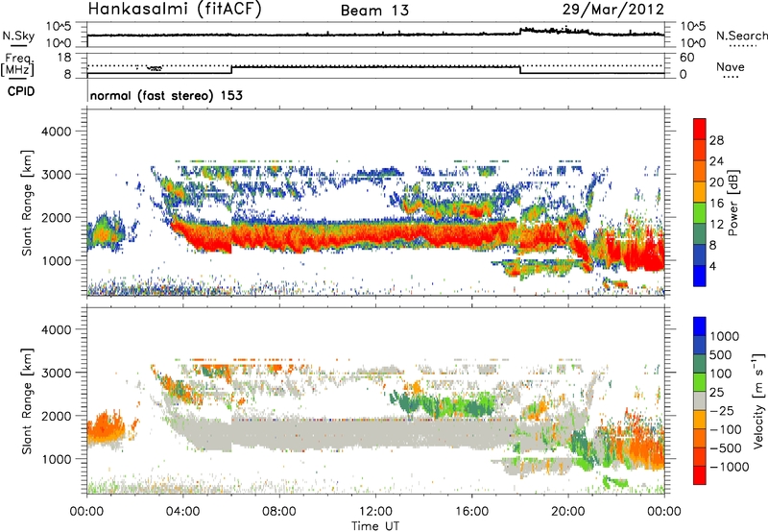
Task: Click the "16" label on Power colorbar
Action: (x=716, y=204)
